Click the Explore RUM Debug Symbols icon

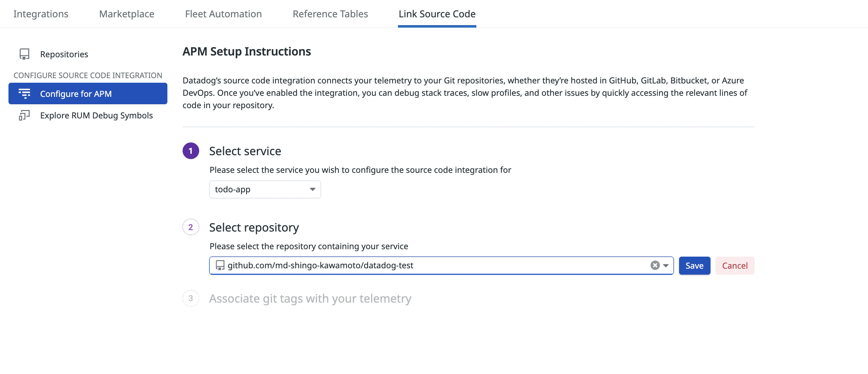pos(24,116)
